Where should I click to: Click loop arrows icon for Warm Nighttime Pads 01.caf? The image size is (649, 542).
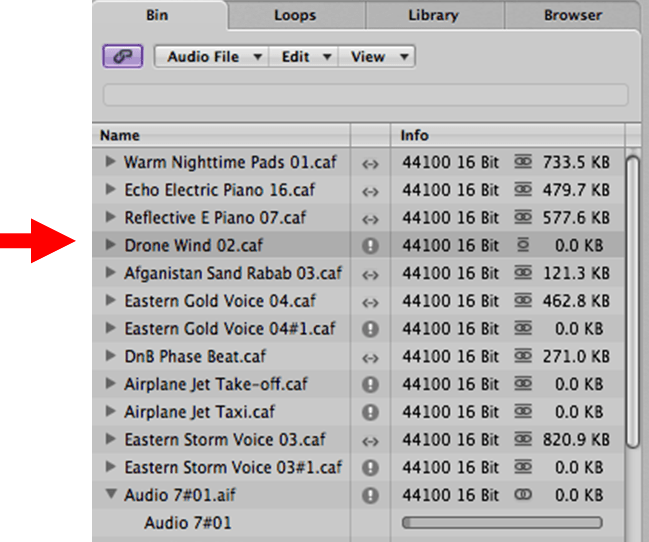(370, 162)
